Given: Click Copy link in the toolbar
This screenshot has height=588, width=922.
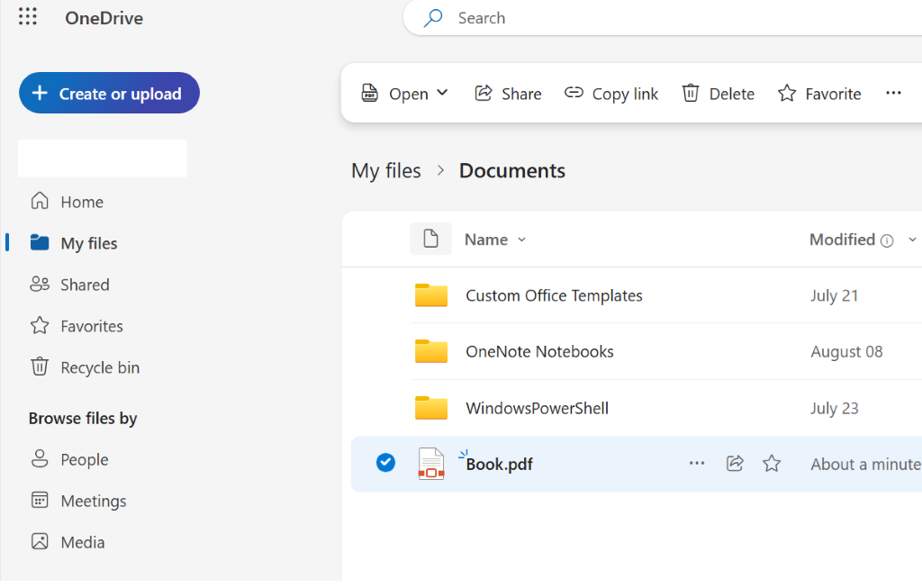Looking at the screenshot, I should pos(611,94).
